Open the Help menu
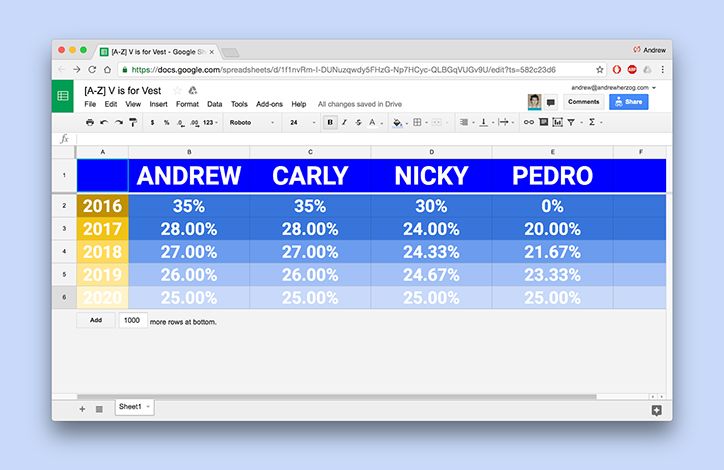The image size is (724, 470). (299, 104)
